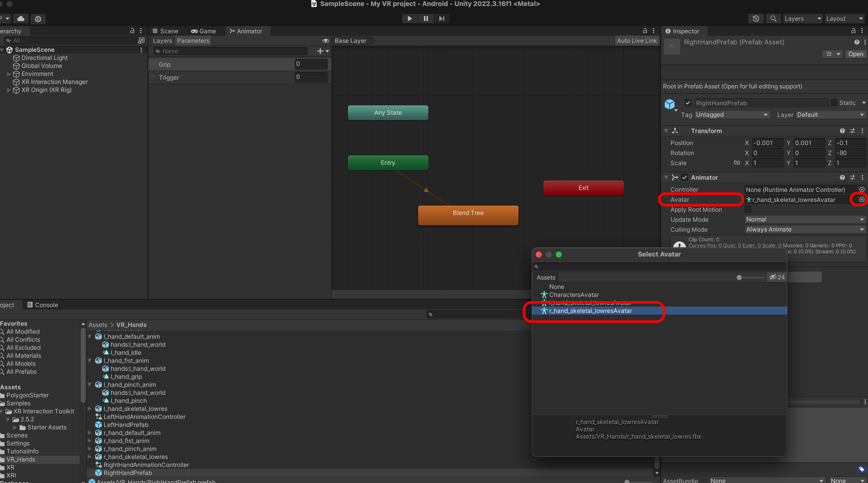Click the Step frame button
Image resolution: width=868 pixels, height=483 pixels.
pos(442,19)
